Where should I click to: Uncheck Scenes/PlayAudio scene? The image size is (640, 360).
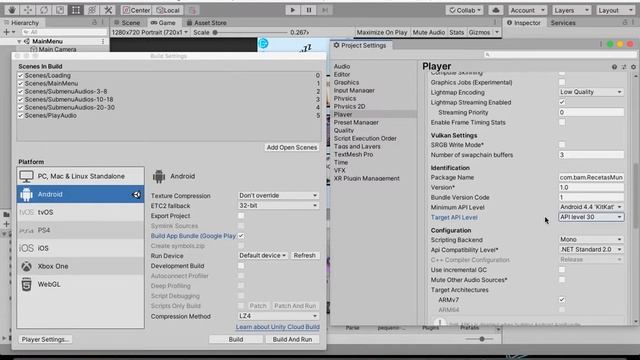click(20, 116)
